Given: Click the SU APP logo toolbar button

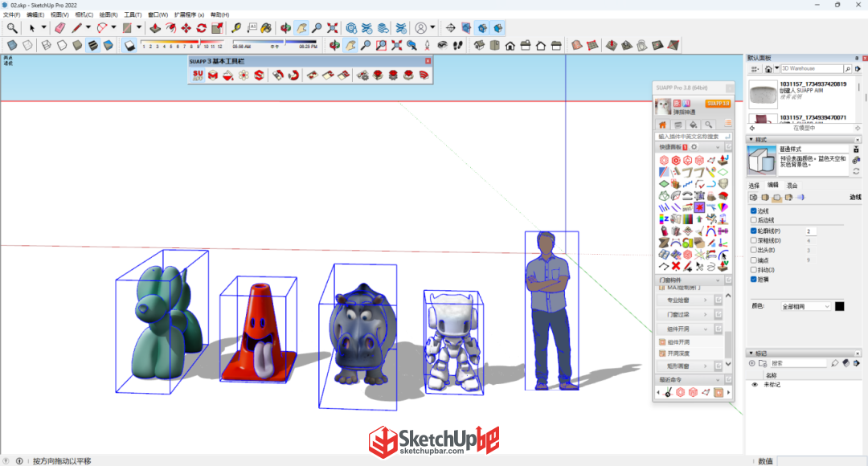Looking at the screenshot, I should pyautogui.click(x=198, y=75).
